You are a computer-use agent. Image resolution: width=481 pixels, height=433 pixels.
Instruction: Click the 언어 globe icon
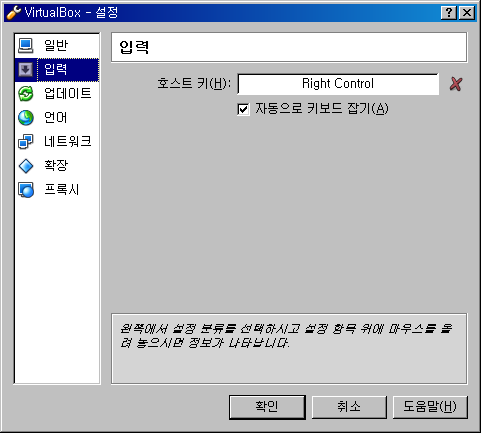(x=26, y=118)
